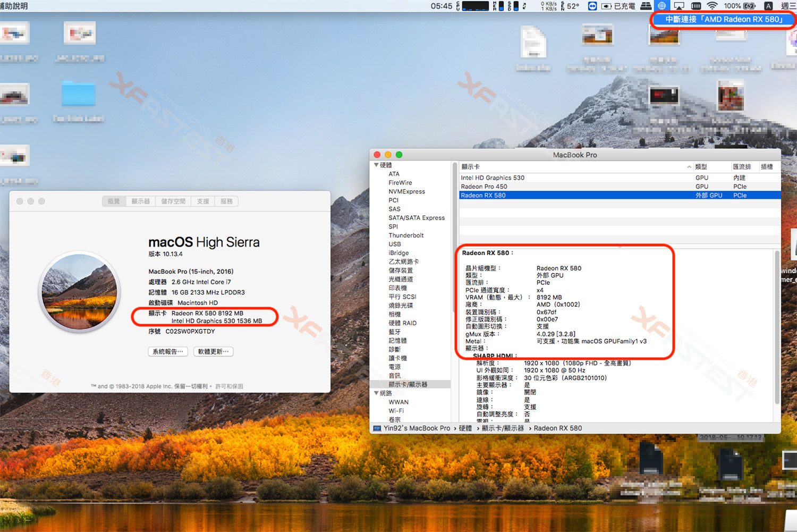Select the Intel HD Graphics 530 row

(x=620, y=178)
